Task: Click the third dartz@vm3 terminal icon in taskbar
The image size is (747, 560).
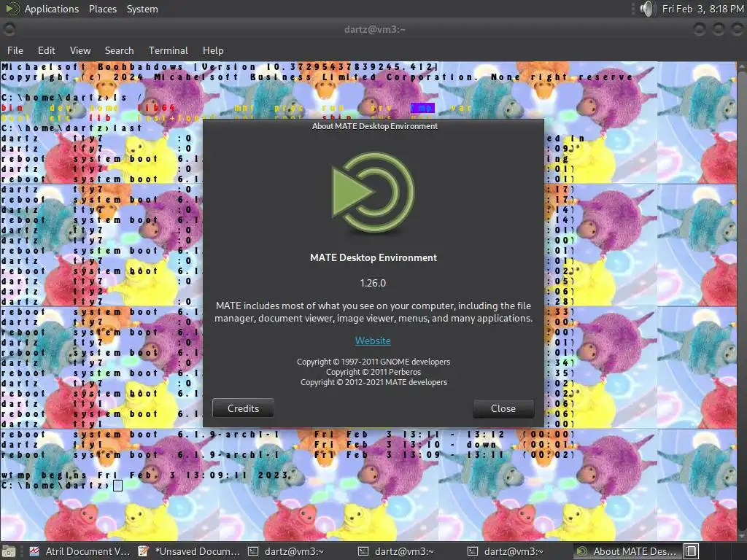Action: click(x=473, y=551)
